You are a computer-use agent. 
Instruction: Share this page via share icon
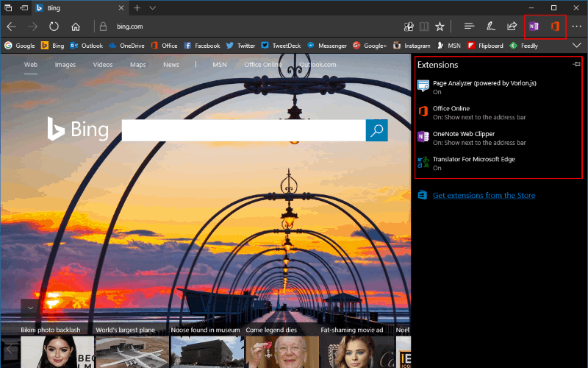pos(512,26)
